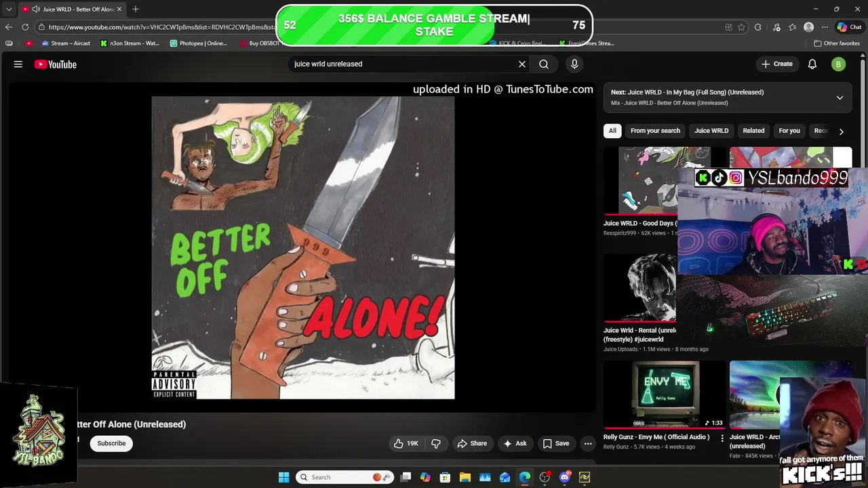Open OBS Studio from taskbar

pos(545,477)
